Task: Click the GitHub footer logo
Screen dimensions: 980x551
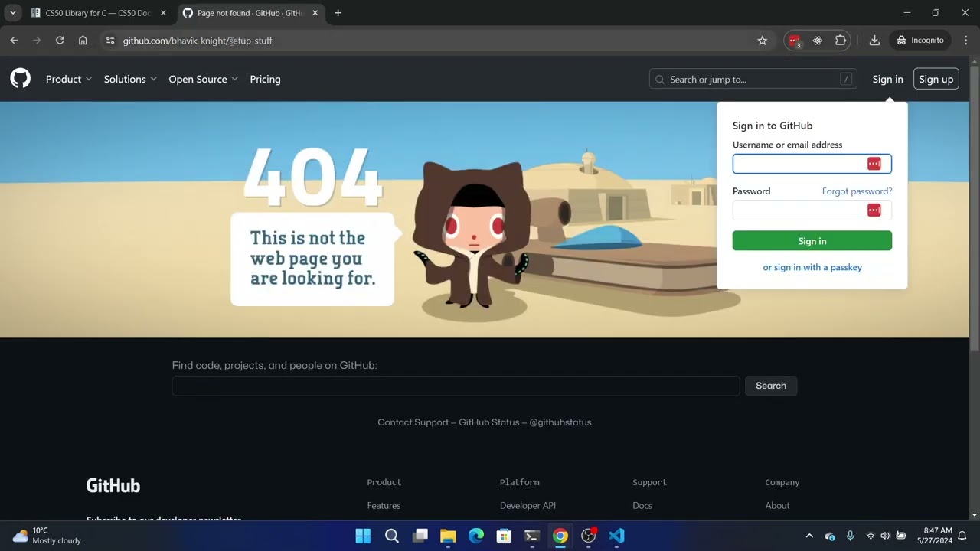Action: (113, 485)
